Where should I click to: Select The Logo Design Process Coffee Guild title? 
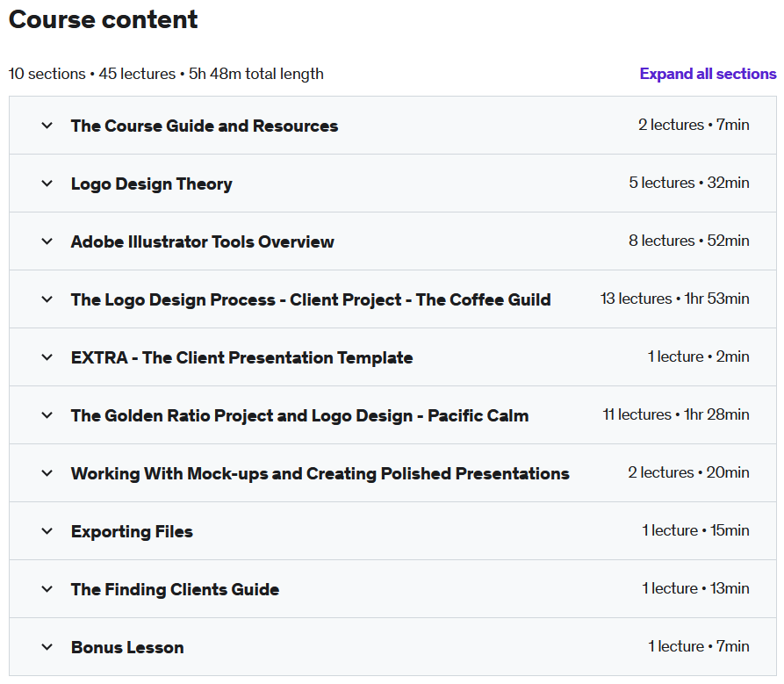click(311, 300)
